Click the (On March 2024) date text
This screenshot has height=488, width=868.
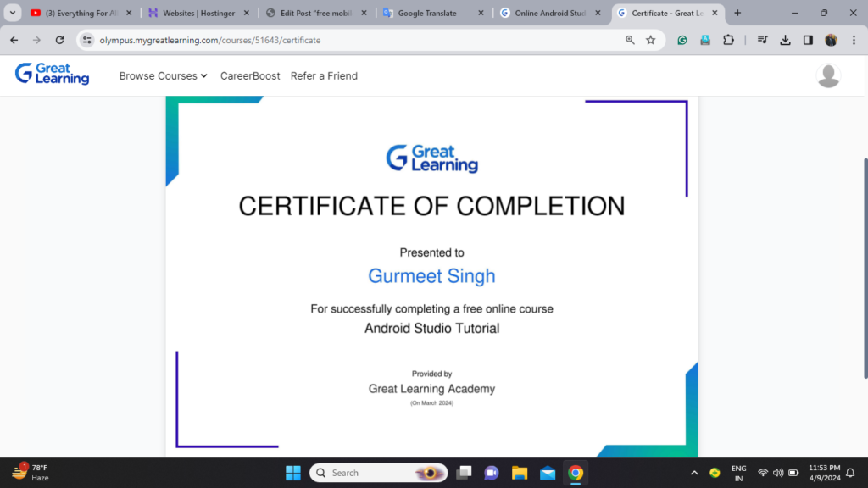pyautogui.click(x=431, y=403)
